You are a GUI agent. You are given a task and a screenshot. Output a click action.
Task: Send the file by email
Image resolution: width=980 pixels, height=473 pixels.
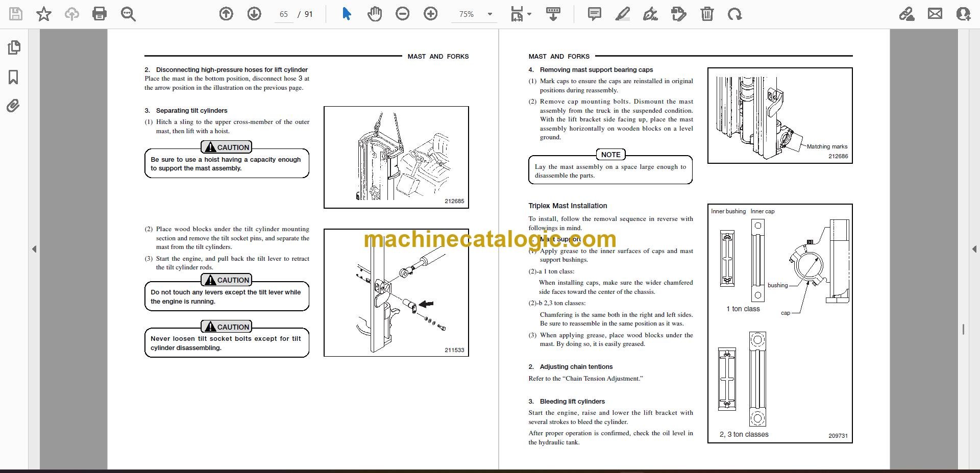pyautogui.click(x=935, y=14)
